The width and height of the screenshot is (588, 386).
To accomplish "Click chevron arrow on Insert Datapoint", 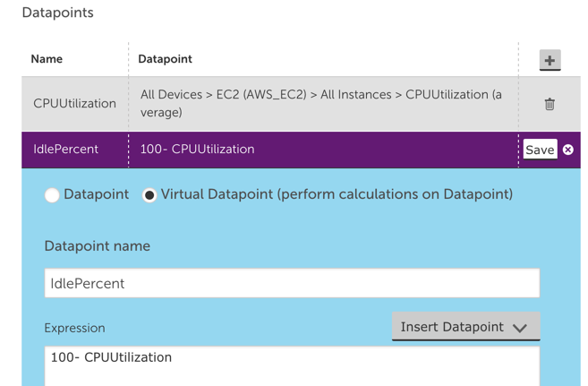I will click(520, 328).
